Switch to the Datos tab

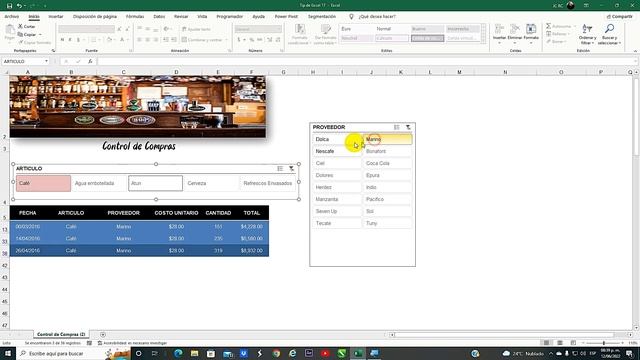point(159,17)
